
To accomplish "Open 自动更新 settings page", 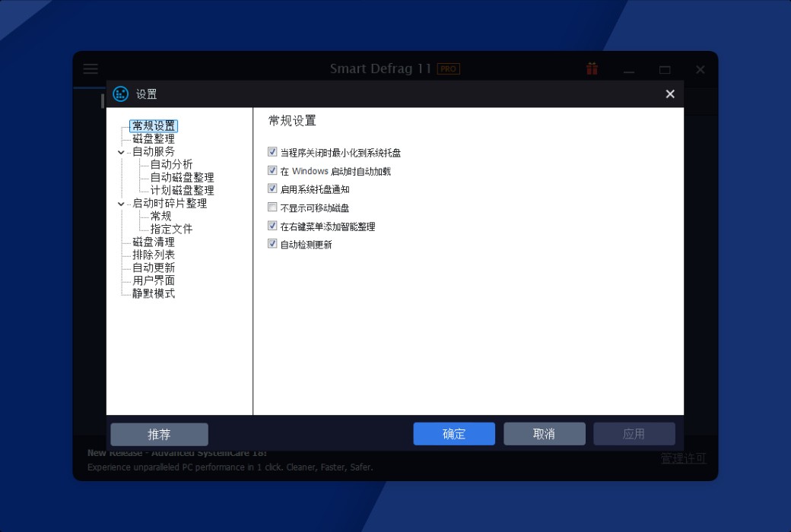I will (154, 268).
